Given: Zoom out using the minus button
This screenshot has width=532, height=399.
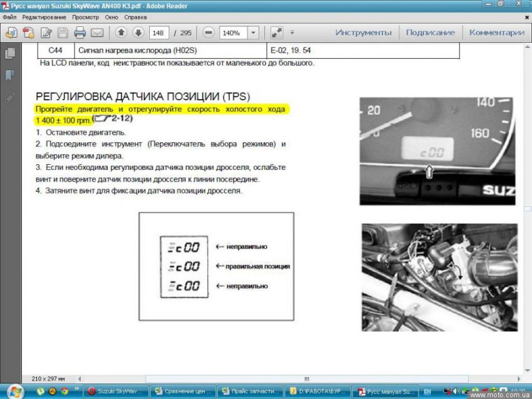Looking at the screenshot, I should click(x=208, y=33).
